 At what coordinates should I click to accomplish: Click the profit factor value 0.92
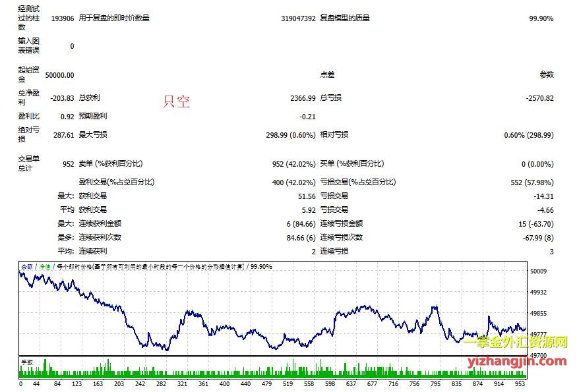pos(67,117)
